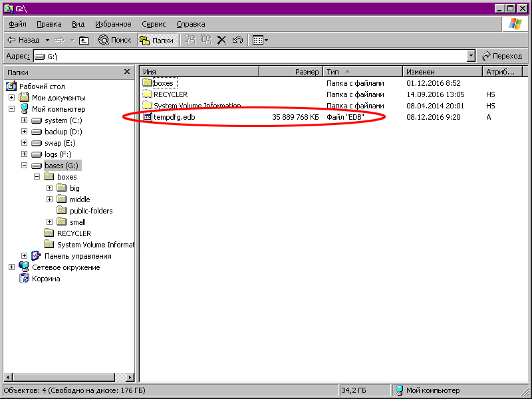The width and height of the screenshot is (532, 399).
Task: Open the Back history dropdown arrow
Action: click(x=47, y=40)
